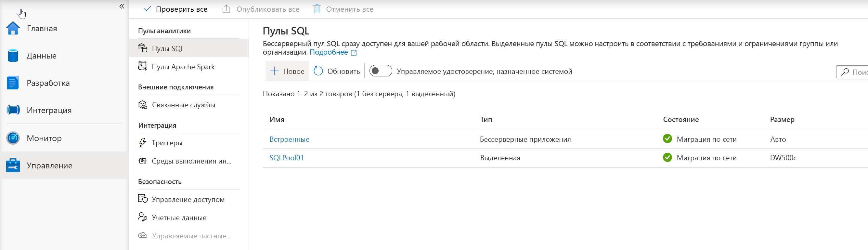Focus the Поиск search field

click(x=852, y=72)
